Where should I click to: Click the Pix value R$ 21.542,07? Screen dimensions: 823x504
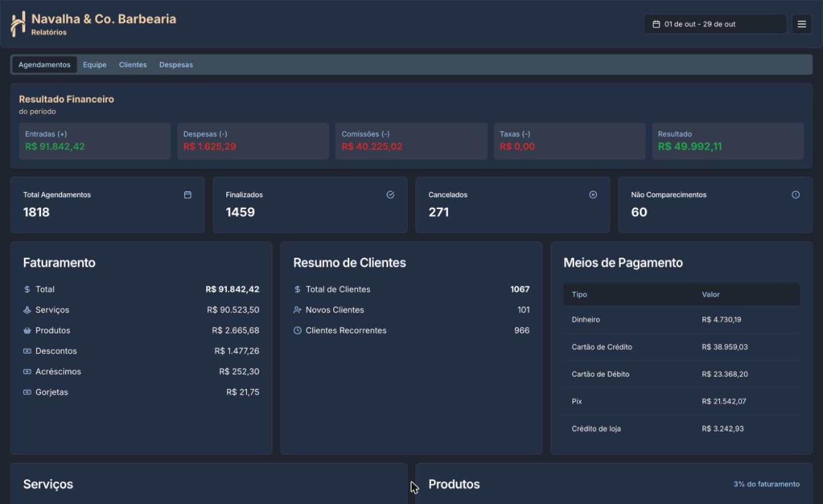[x=724, y=402]
